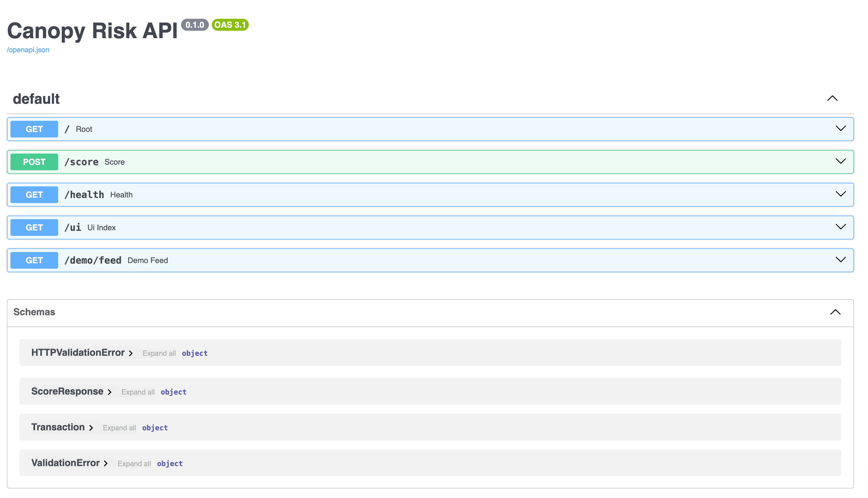This screenshot has width=868, height=498.
Task: Expand the GET /demo/feed endpoint arrow
Action: click(x=840, y=260)
